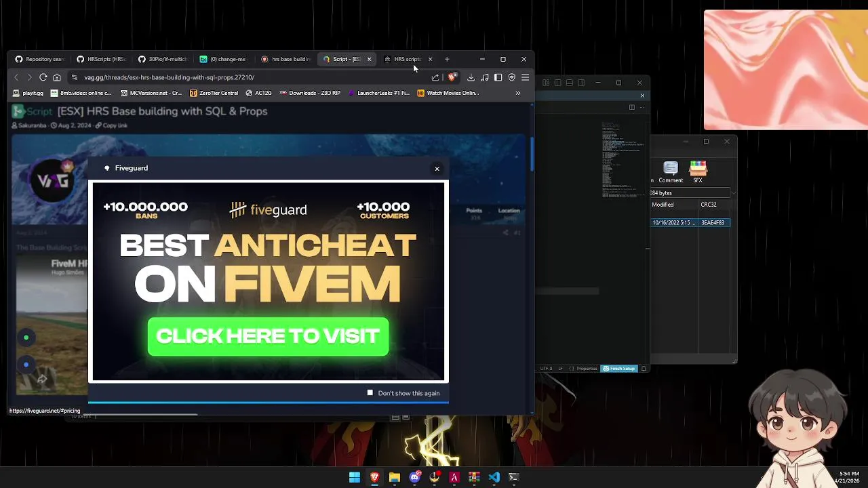This screenshot has width=868, height=488.
Task: Click the Comment icon in WinRAR window
Action: pyautogui.click(x=671, y=172)
